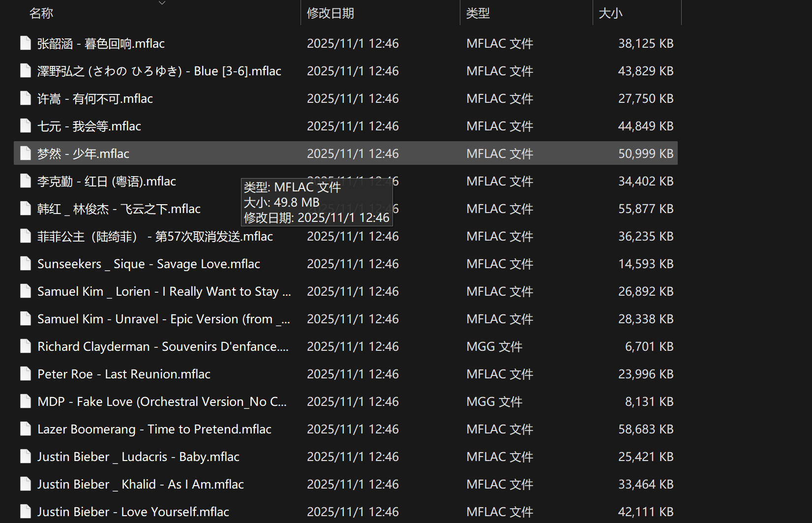
Task: Click file icon of 李克勤 - 红日 (粤语).mflac
Action: [26, 181]
